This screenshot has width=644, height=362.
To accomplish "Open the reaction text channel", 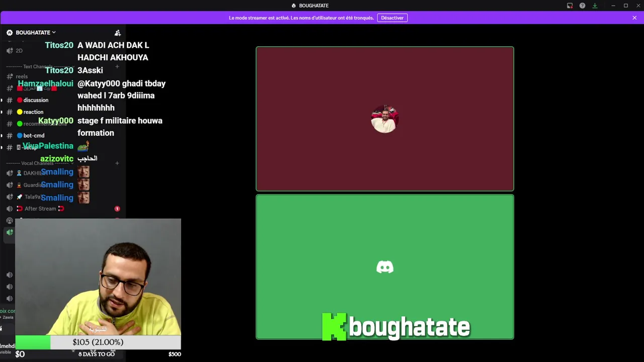I will click(x=33, y=112).
